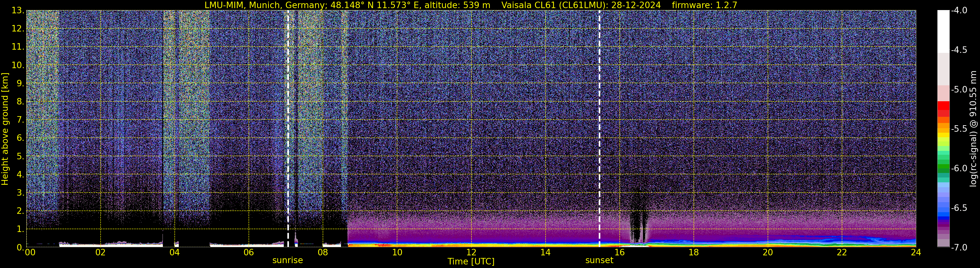Click the height axis tick label '1.'
The width and height of the screenshot is (980, 268).
point(20,229)
